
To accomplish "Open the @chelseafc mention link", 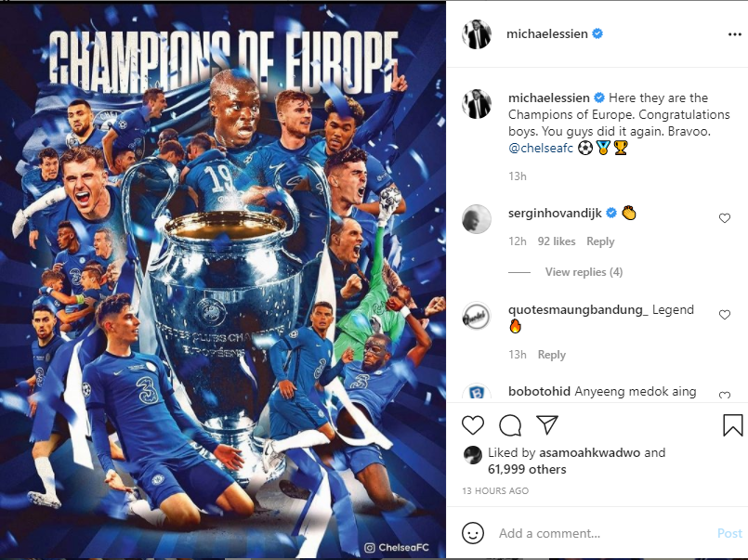I will (x=541, y=149).
